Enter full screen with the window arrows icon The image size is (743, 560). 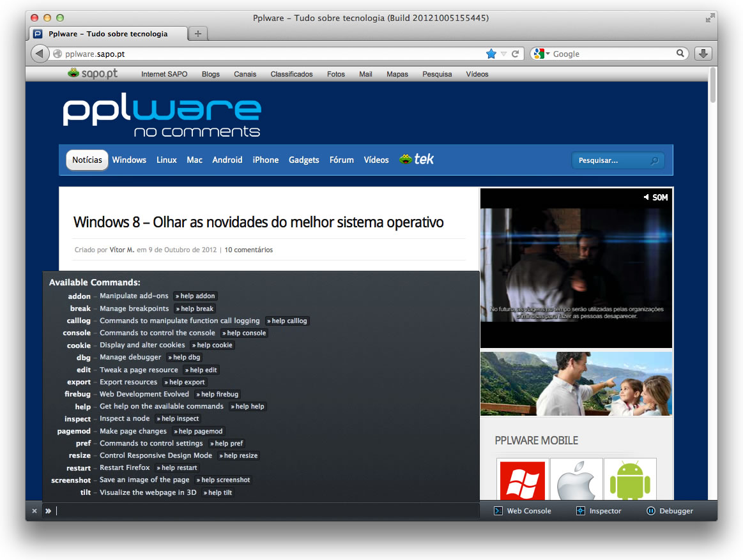pos(709,18)
